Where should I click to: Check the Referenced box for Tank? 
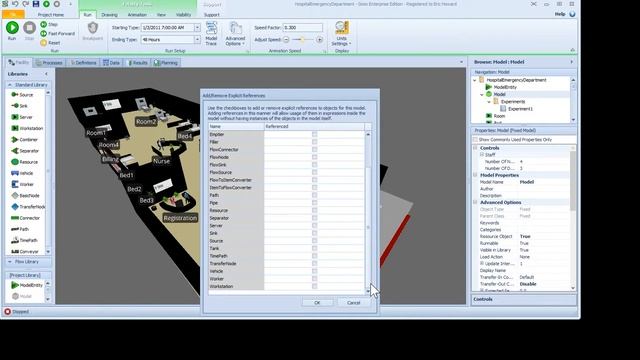pyautogui.click(x=314, y=248)
